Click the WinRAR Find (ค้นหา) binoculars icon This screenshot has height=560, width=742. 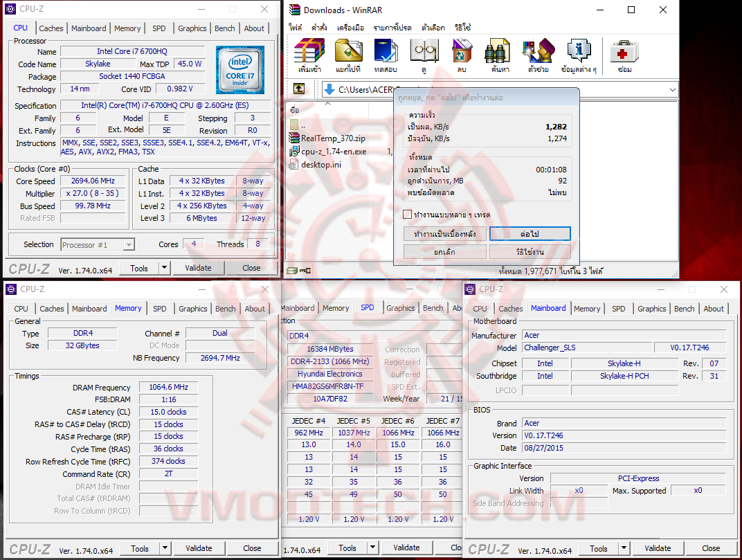[498, 51]
